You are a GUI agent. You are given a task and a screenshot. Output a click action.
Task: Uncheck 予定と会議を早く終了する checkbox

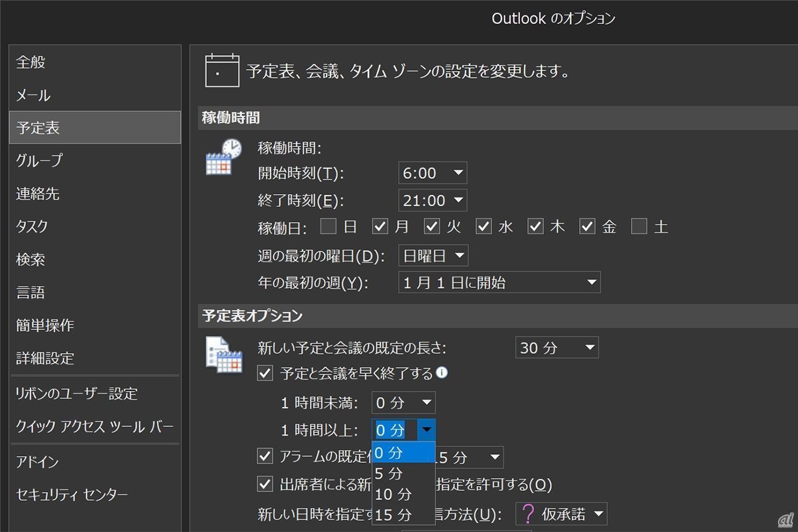(x=265, y=373)
